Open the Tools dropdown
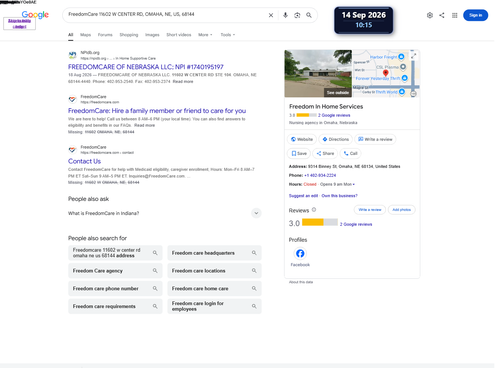Viewport: 500px width, 368px height. (228, 35)
